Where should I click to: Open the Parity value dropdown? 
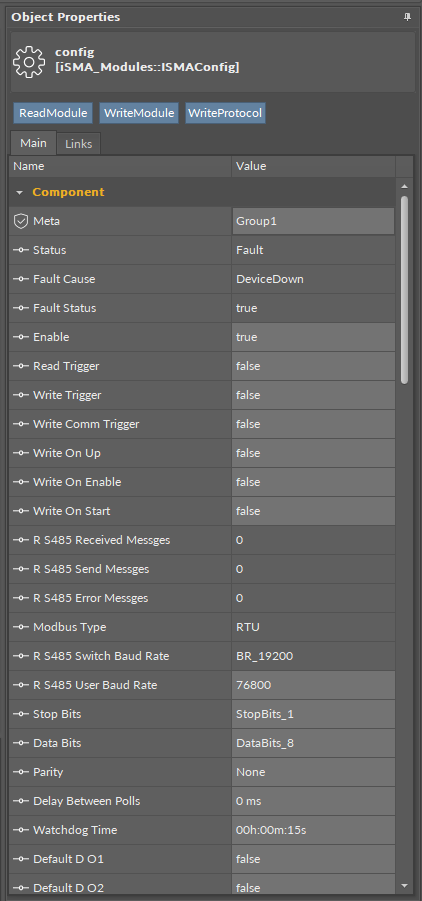[x=313, y=772]
